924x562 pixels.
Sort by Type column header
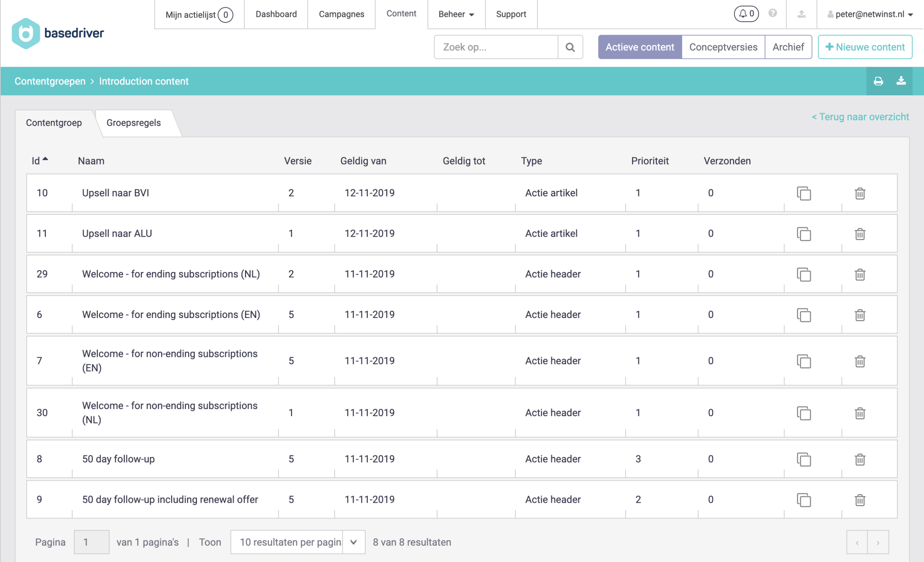(531, 161)
